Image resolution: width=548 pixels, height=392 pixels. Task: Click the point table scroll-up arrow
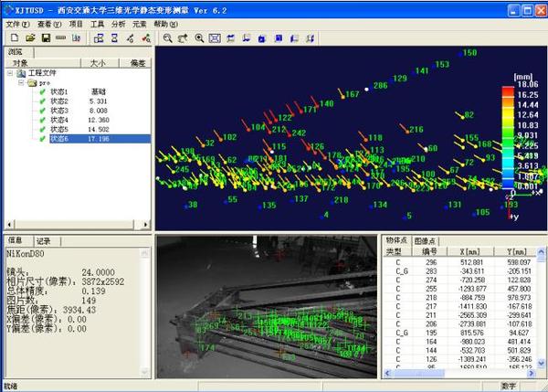click(541, 252)
